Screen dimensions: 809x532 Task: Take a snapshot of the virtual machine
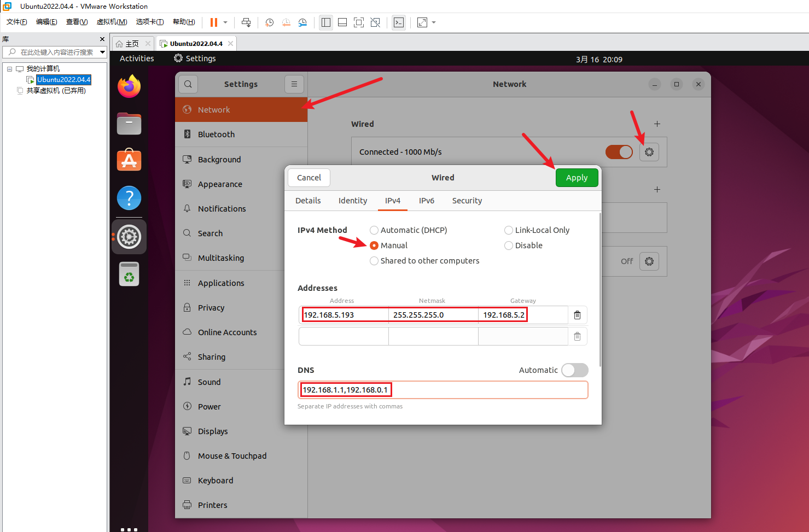(x=270, y=22)
